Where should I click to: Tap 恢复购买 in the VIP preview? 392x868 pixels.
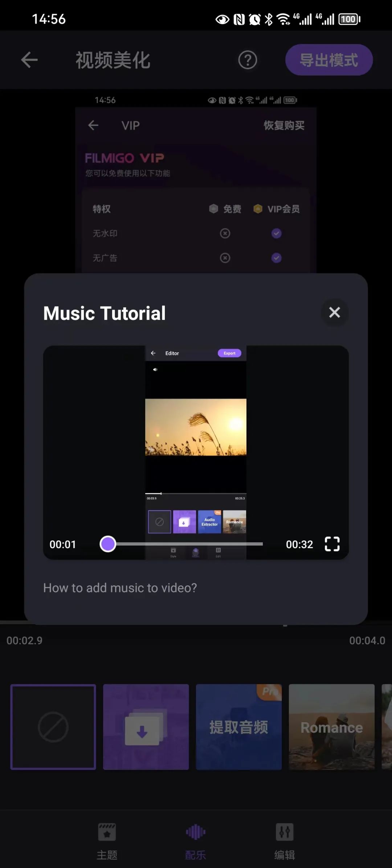tap(284, 126)
